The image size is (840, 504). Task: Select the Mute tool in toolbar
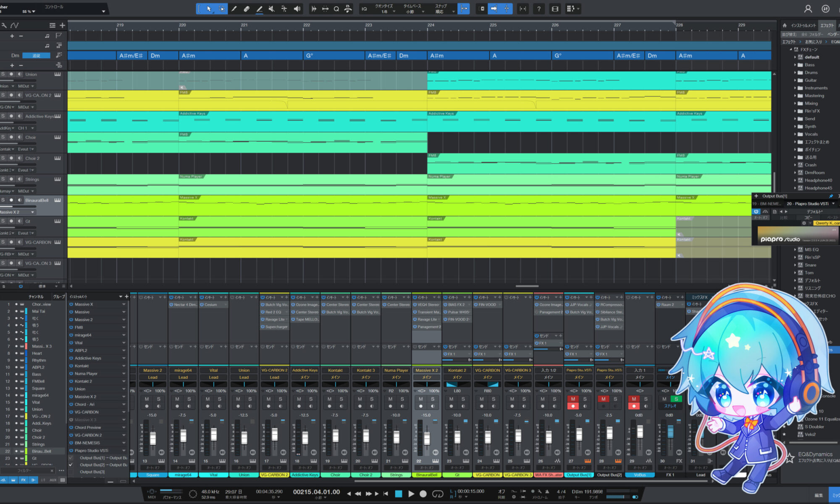coord(272,8)
